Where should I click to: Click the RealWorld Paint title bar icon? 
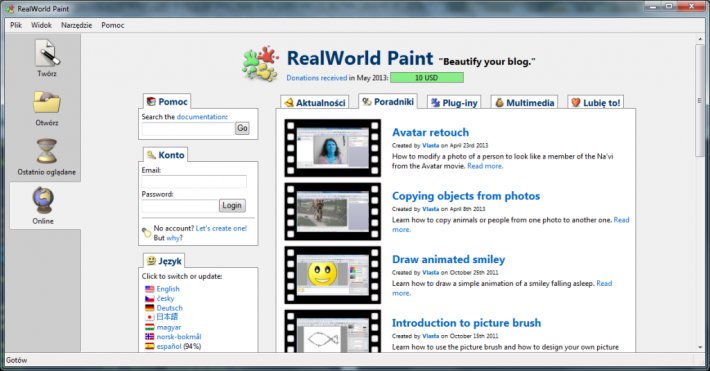pos(10,9)
